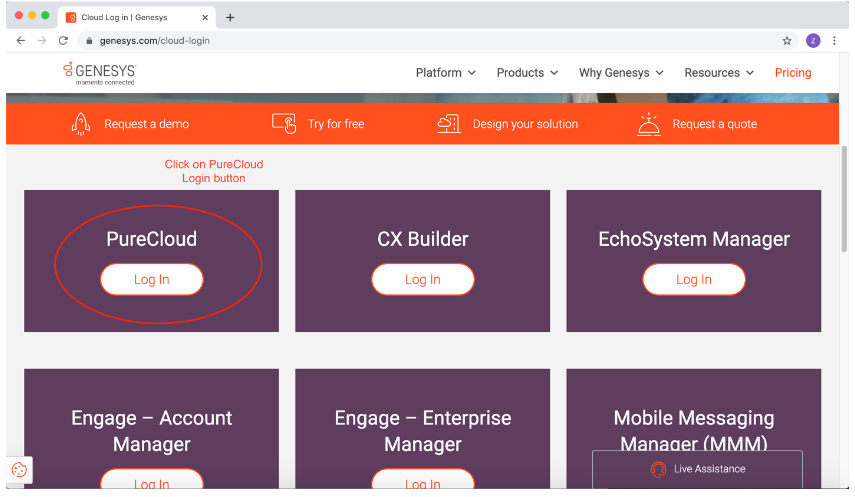
Task: Bookmark this page with the star icon
Action: pos(787,41)
